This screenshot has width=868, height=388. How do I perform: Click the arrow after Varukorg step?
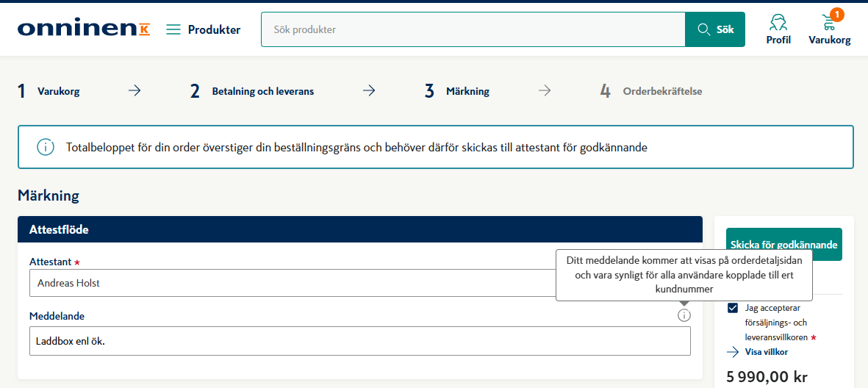click(x=134, y=91)
